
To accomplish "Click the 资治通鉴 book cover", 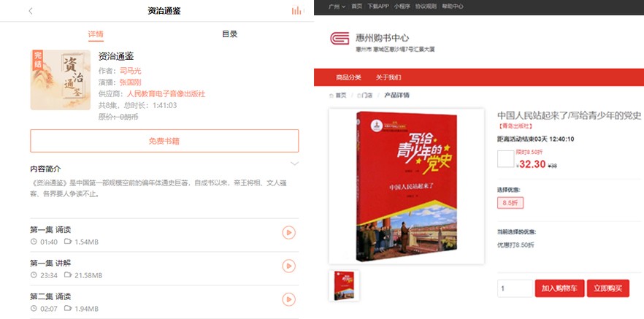I will coord(61,80).
